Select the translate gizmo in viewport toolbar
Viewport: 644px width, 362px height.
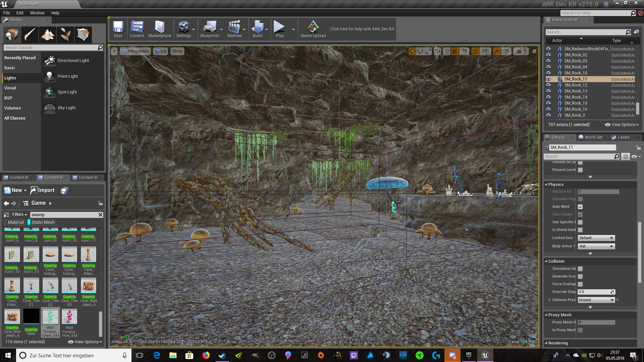tap(412, 51)
